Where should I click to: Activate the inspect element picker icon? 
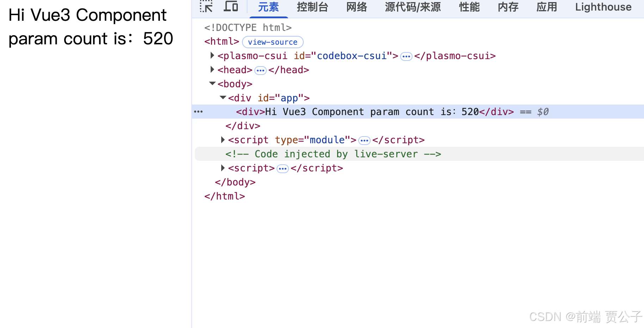206,6
